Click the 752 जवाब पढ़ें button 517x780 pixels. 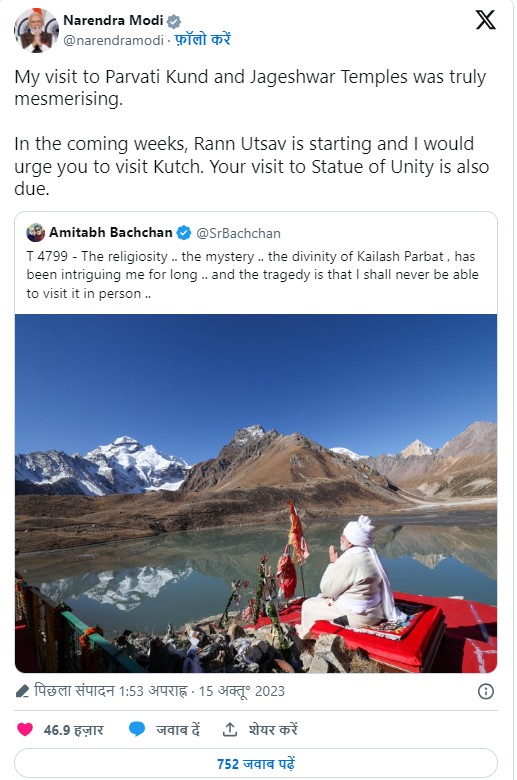pos(256,763)
